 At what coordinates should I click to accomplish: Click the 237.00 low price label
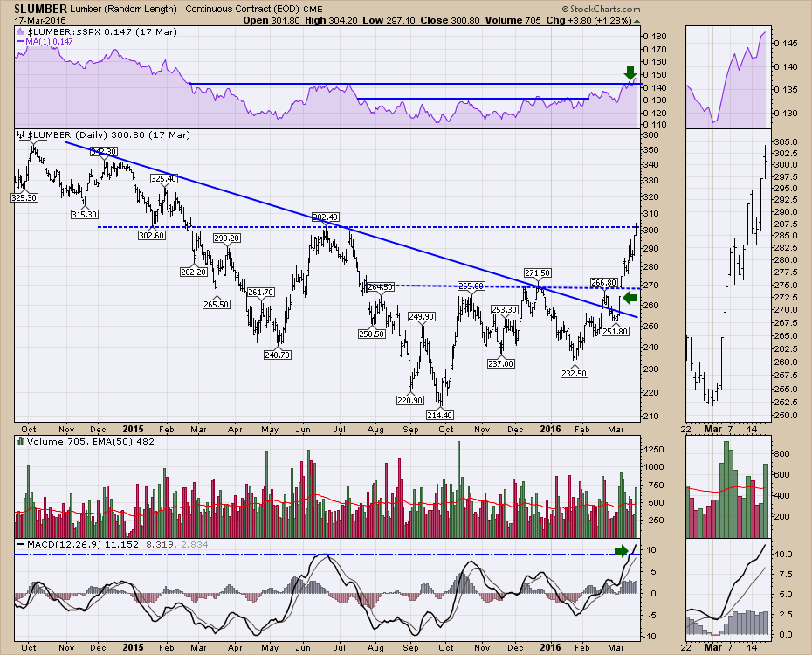click(x=501, y=364)
